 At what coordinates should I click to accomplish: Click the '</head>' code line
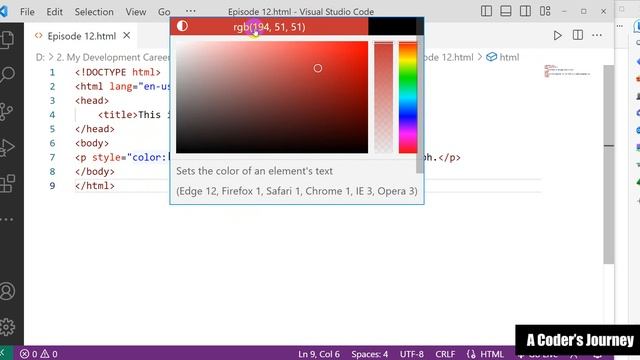point(95,129)
